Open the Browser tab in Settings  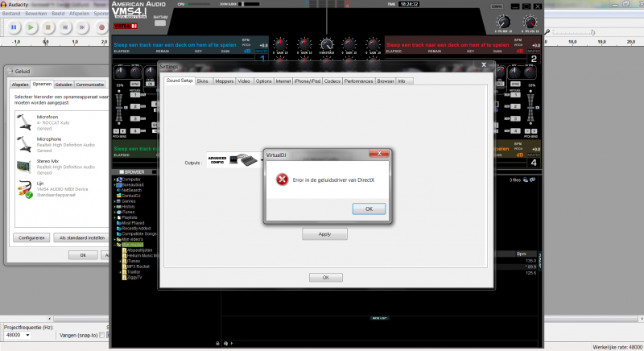point(386,81)
